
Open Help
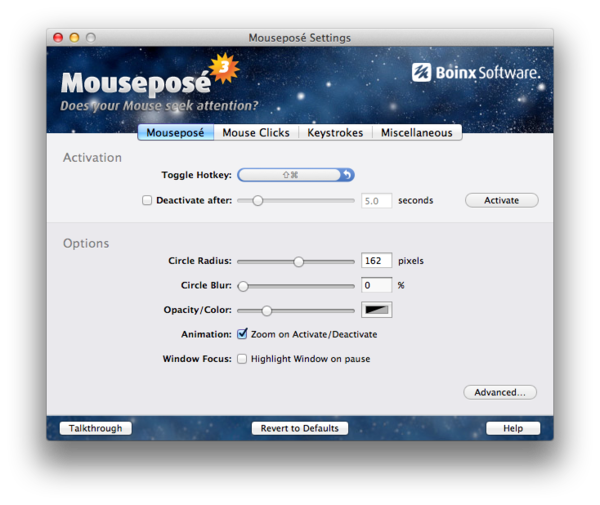point(513,428)
